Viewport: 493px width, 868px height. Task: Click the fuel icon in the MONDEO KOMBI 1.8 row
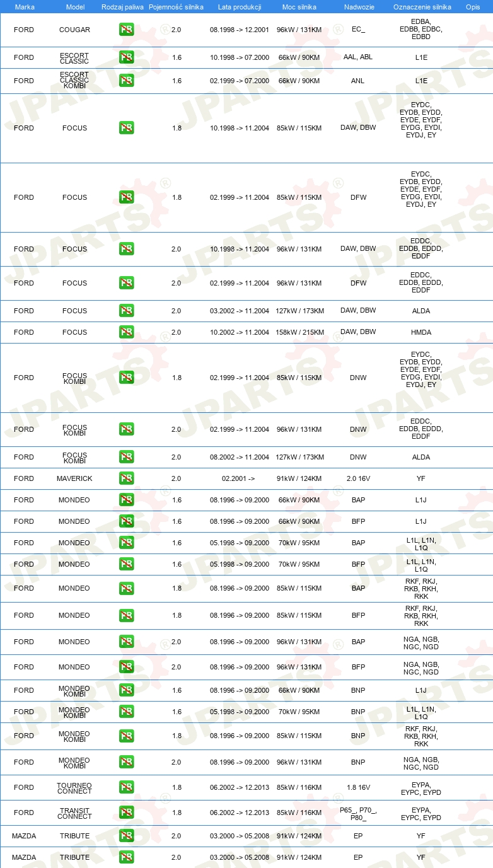(x=127, y=736)
